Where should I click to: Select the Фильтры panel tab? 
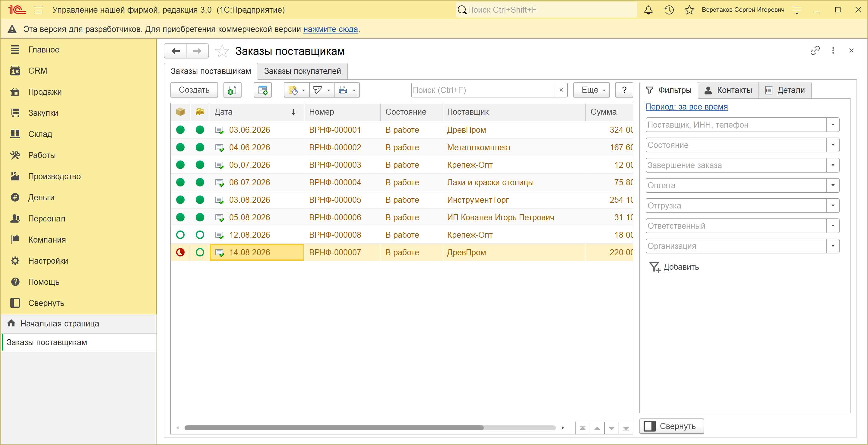pos(669,90)
